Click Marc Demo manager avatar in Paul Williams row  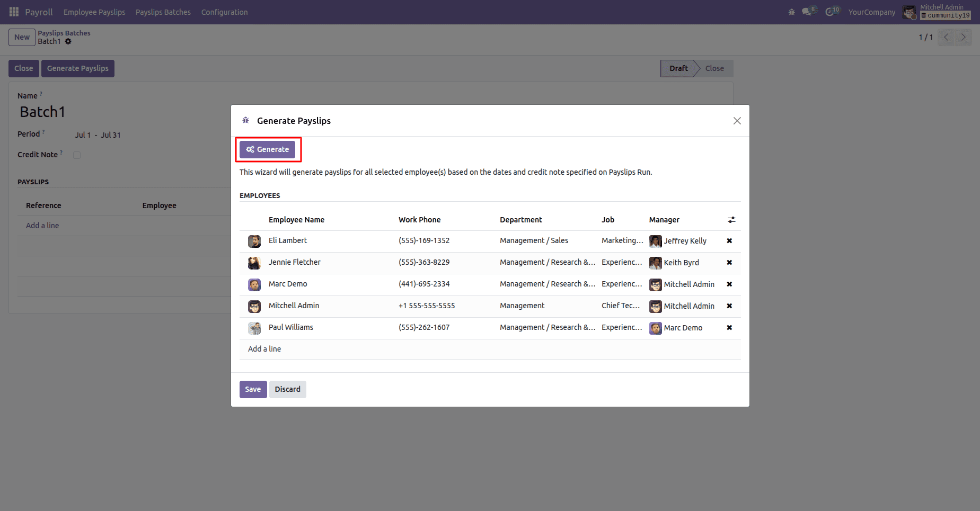click(x=656, y=328)
